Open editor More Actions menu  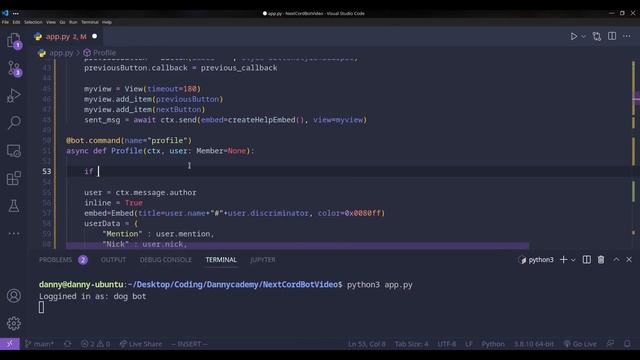coord(627,36)
